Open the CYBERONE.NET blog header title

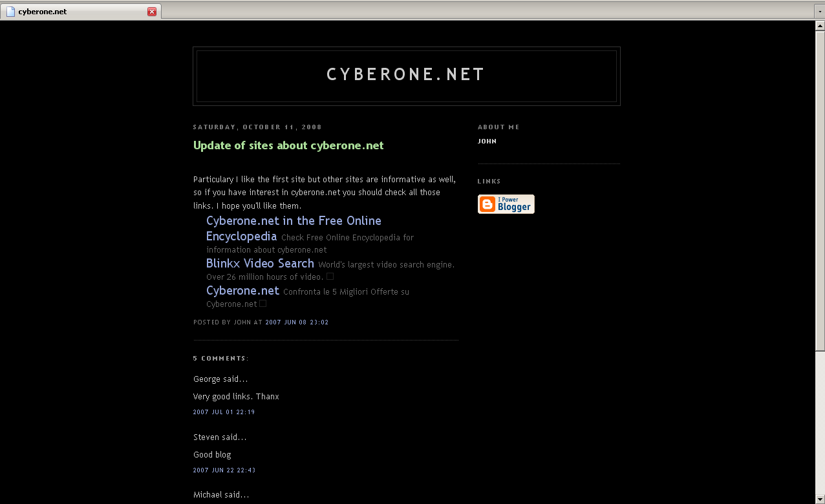pos(406,74)
